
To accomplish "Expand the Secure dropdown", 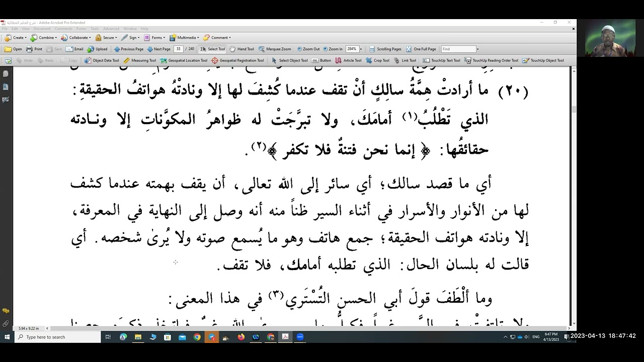I will tap(106, 37).
